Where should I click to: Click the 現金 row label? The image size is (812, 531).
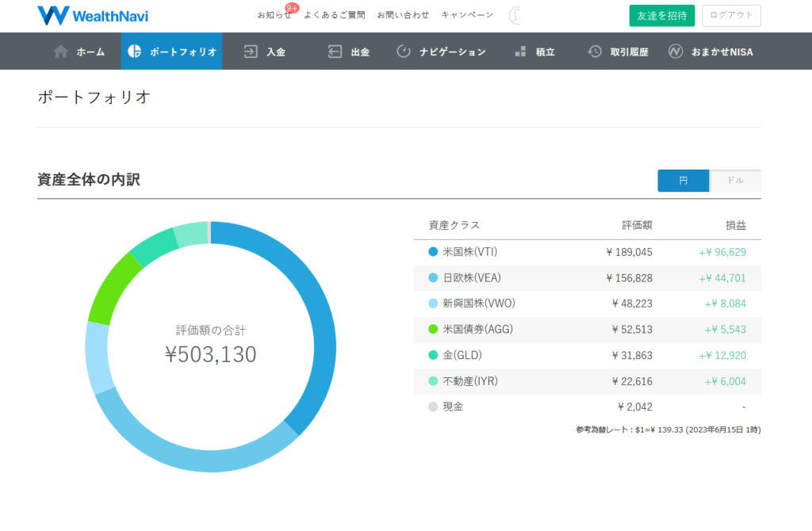(x=453, y=407)
